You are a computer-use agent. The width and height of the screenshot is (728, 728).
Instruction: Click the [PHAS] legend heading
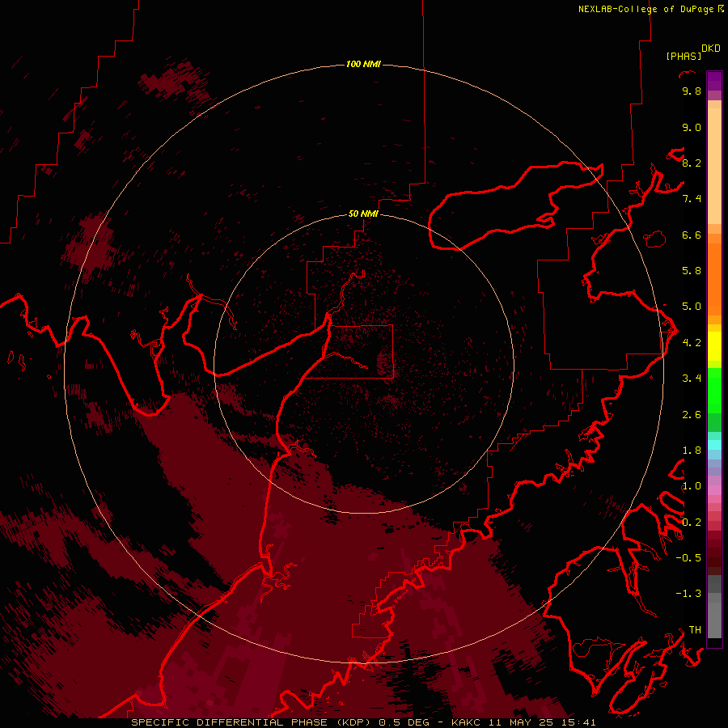click(684, 56)
